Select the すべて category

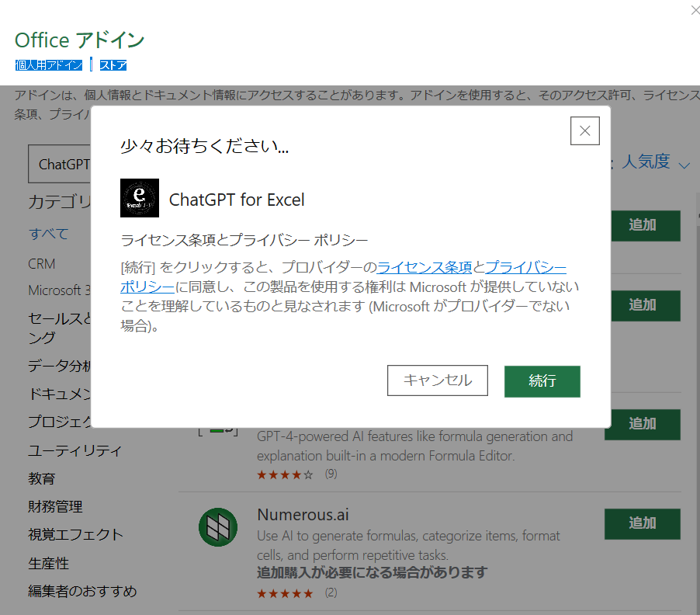click(48, 234)
